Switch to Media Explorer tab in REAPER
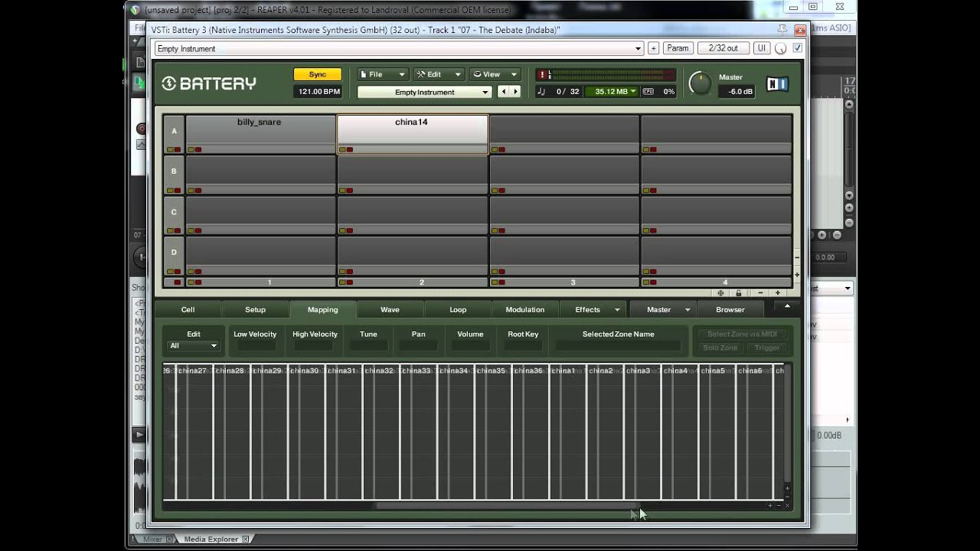 pos(211,540)
